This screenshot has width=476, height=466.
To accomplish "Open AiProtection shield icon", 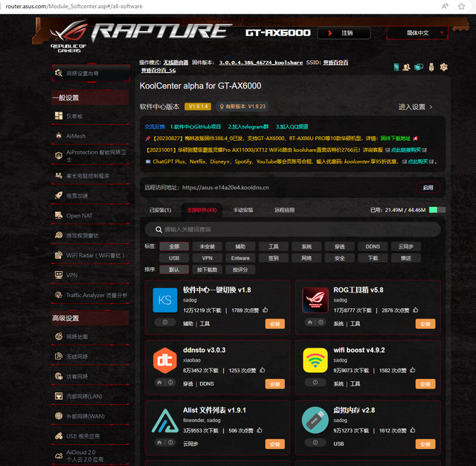I will coord(59,156).
